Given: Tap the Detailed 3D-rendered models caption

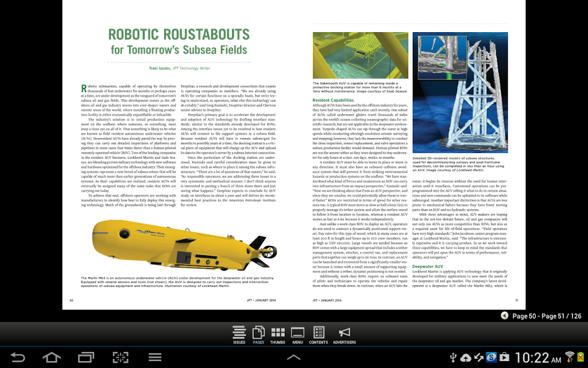Looking at the screenshot, I should (x=458, y=164).
